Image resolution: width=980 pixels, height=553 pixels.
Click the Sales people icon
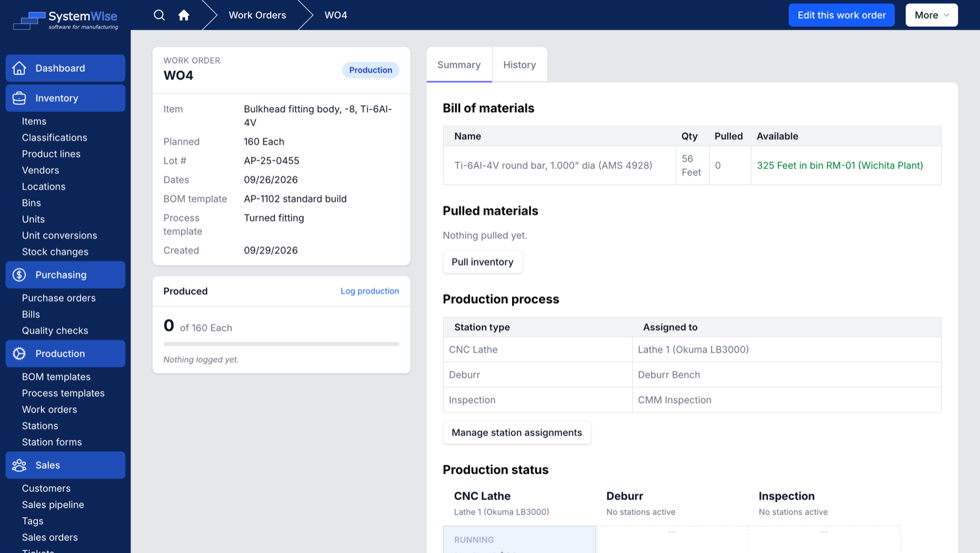(x=20, y=465)
